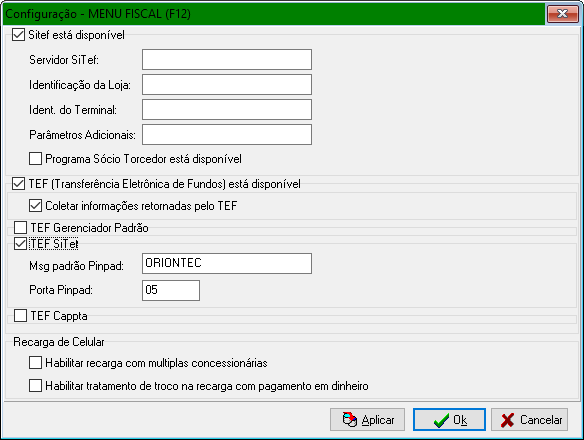Select the Ident. do Terminal field
The width and height of the screenshot is (584, 440).
click(227, 110)
